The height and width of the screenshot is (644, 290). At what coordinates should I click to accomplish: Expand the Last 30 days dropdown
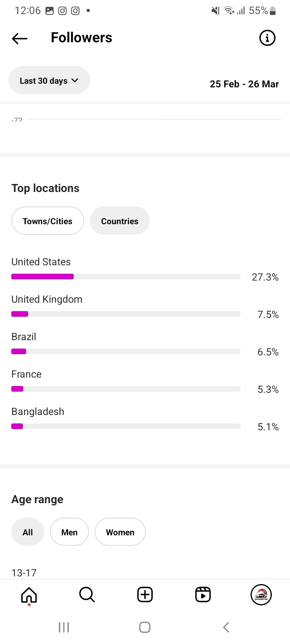[49, 80]
